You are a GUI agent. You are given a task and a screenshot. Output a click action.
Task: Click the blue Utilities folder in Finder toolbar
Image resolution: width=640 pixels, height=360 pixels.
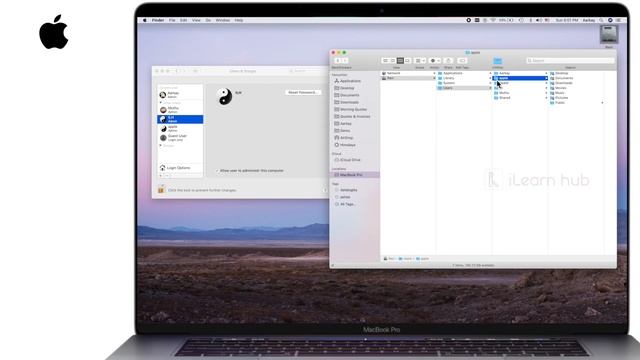pyautogui.click(x=498, y=61)
